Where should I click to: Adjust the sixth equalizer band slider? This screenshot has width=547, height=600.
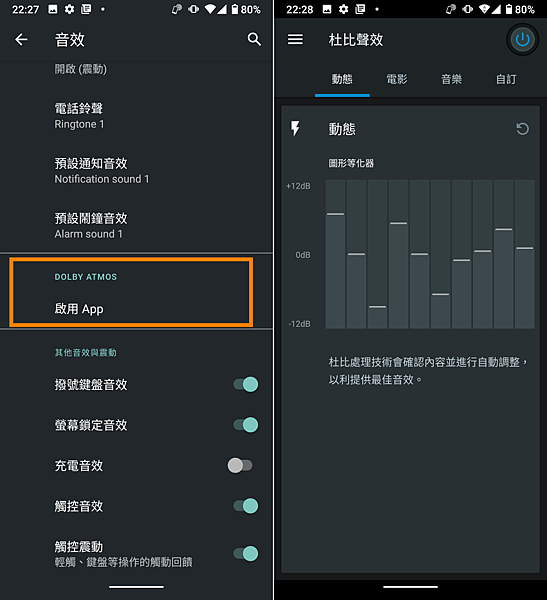441,294
